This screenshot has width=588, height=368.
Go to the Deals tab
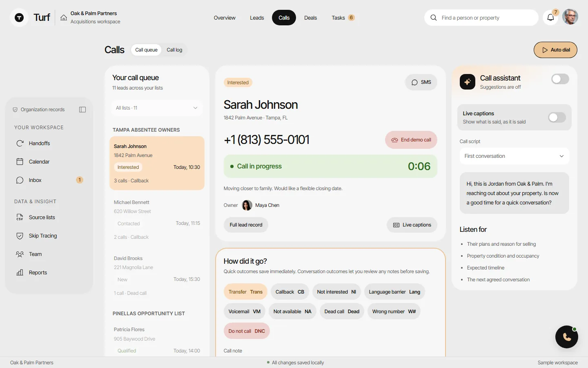310,18
